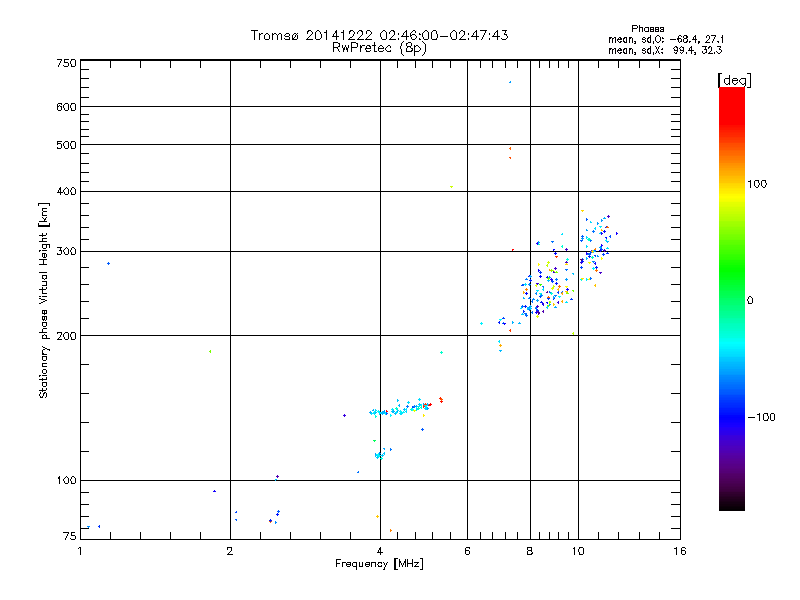Screen dimensions: 800x600
Task: Click the y-axis '500' tick label
Action: (x=66, y=145)
